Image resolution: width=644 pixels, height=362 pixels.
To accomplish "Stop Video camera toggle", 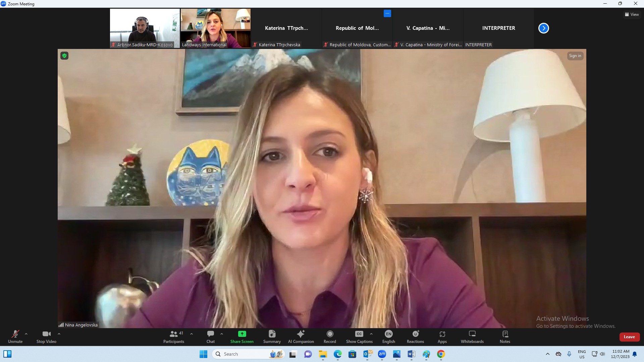I will (46, 337).
